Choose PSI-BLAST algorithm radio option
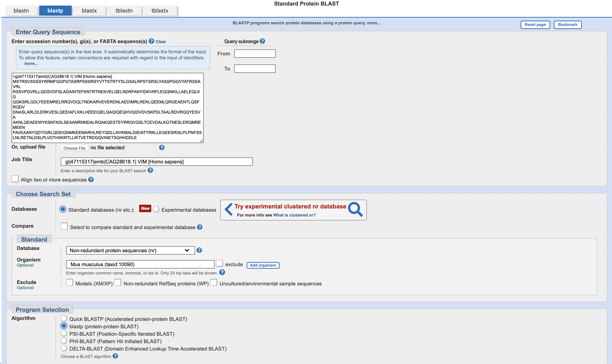612x364 pixels. pyautogui.click(x=64, y=333)
